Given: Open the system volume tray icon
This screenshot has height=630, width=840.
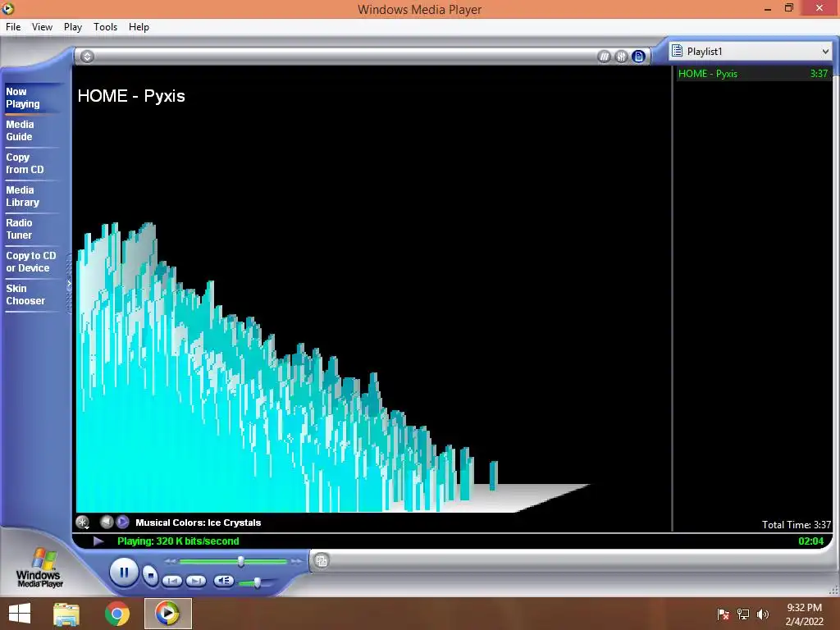Looking at the screenshot, I should tap(762, 614).
